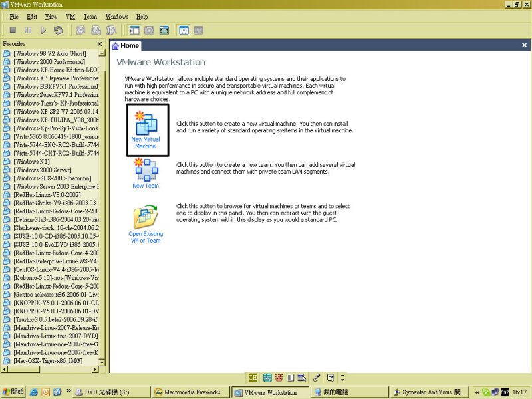
Task: Select [Windows 2000 Professional] favorite
Action: coord(49,62)
